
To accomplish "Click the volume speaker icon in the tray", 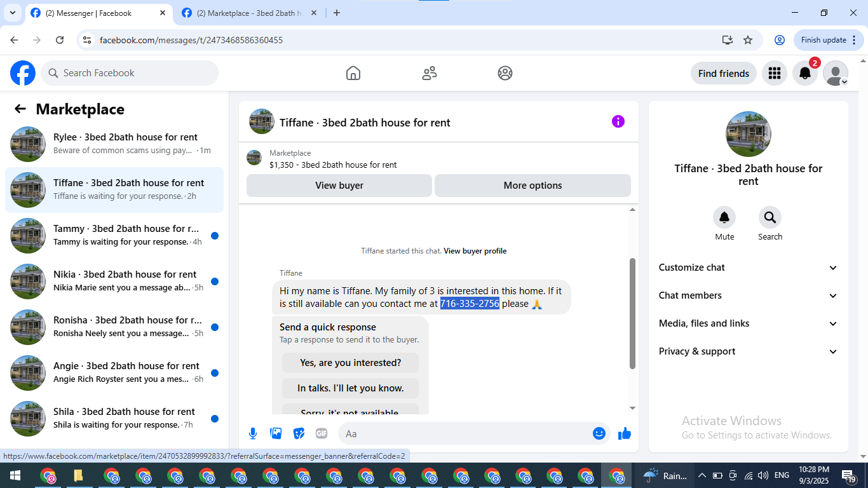I will [x=763, y=475].
